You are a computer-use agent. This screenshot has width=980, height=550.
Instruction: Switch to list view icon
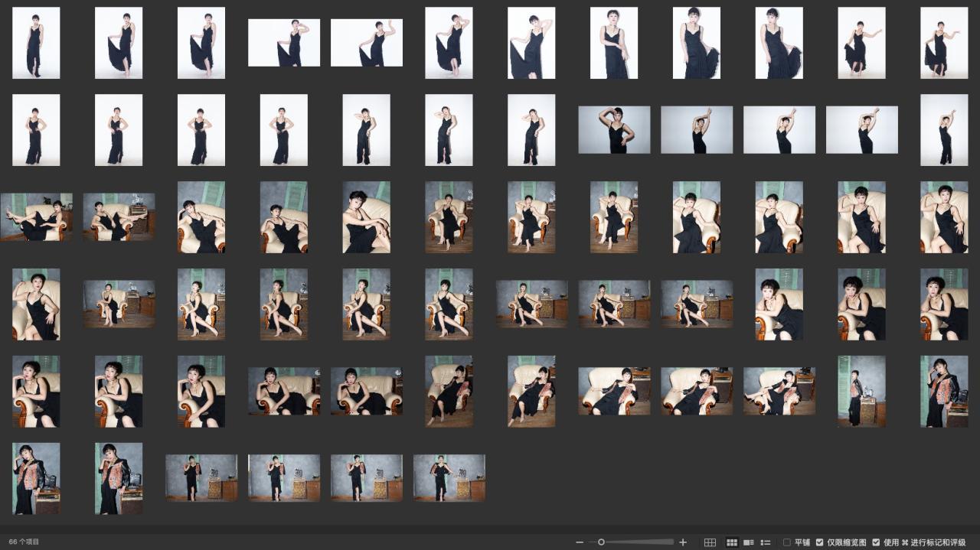point(766,542)
